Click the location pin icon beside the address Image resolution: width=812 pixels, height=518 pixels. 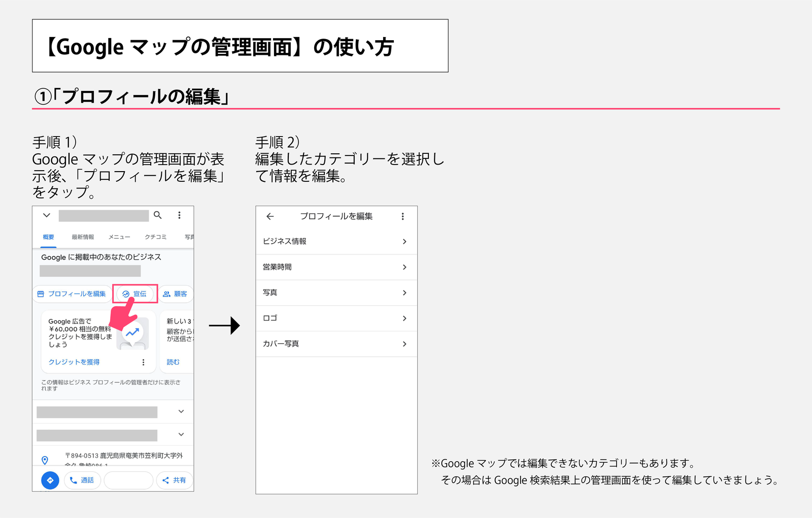(45, 460)
